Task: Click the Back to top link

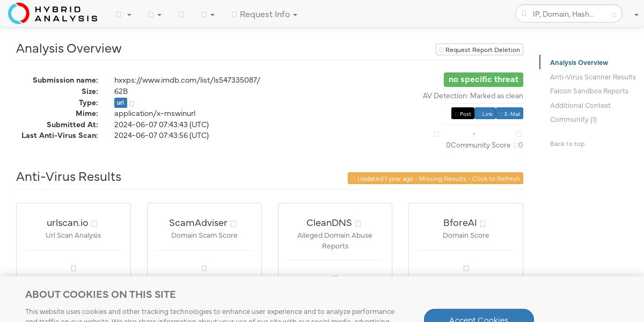Action: click(567, 143)
